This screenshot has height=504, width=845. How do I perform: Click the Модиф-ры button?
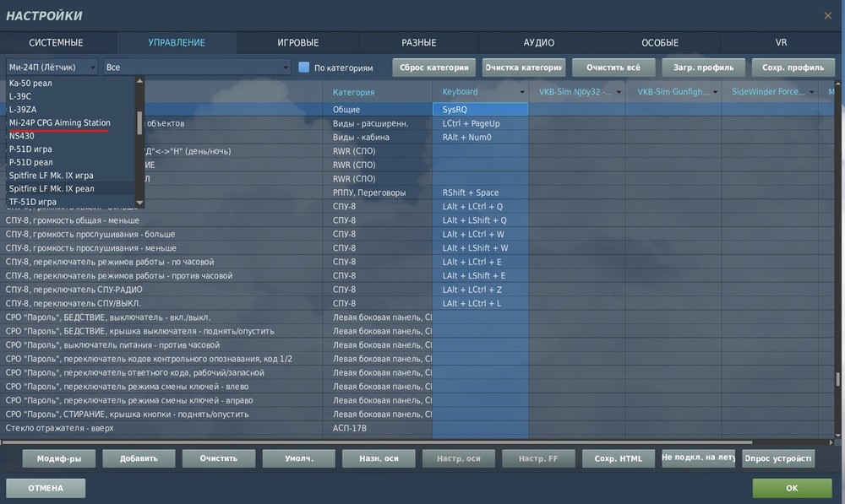[59, 458]
